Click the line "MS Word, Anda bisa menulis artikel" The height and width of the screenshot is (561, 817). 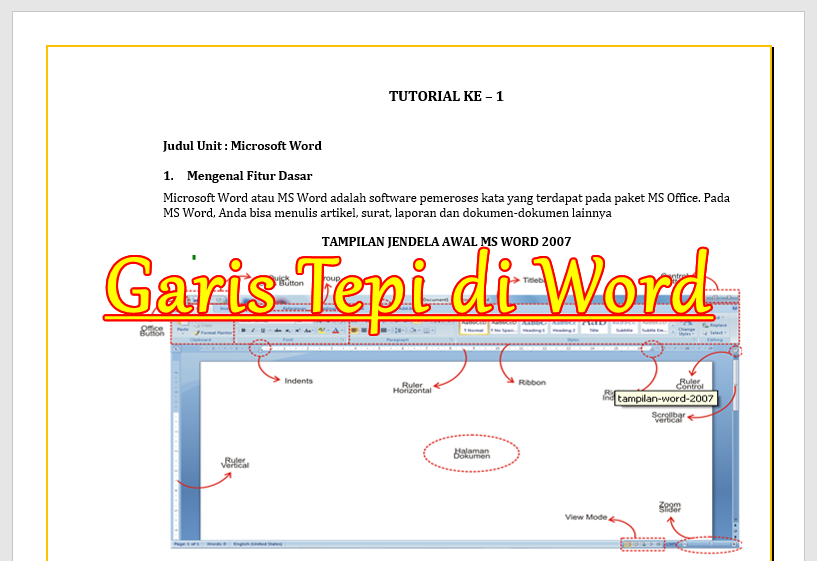[387, 213]
